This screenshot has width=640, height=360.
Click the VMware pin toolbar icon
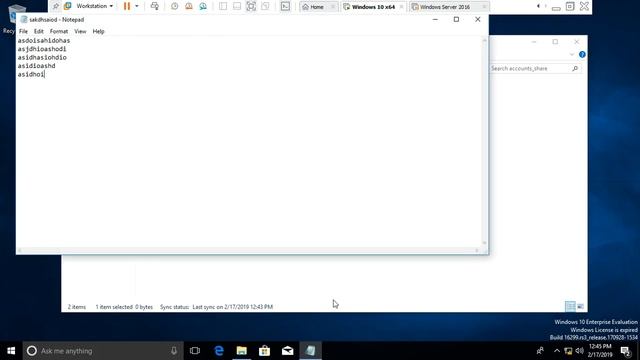(x=56, y=6)
